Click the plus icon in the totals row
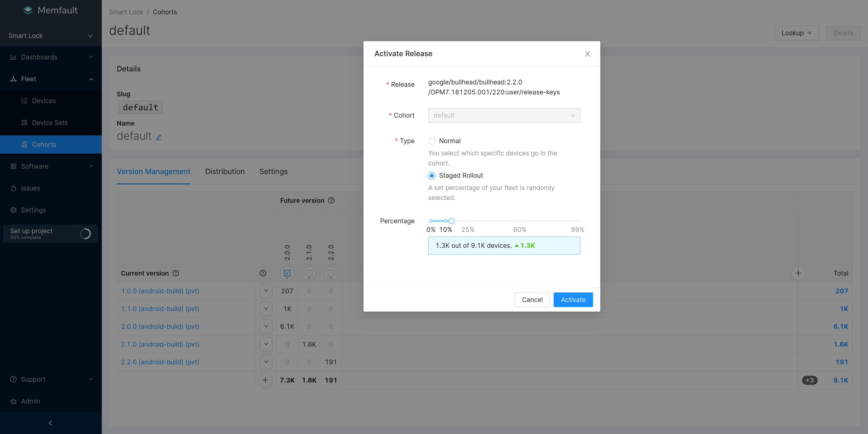This screenshot has width=868, height=434. pos(265,380)
